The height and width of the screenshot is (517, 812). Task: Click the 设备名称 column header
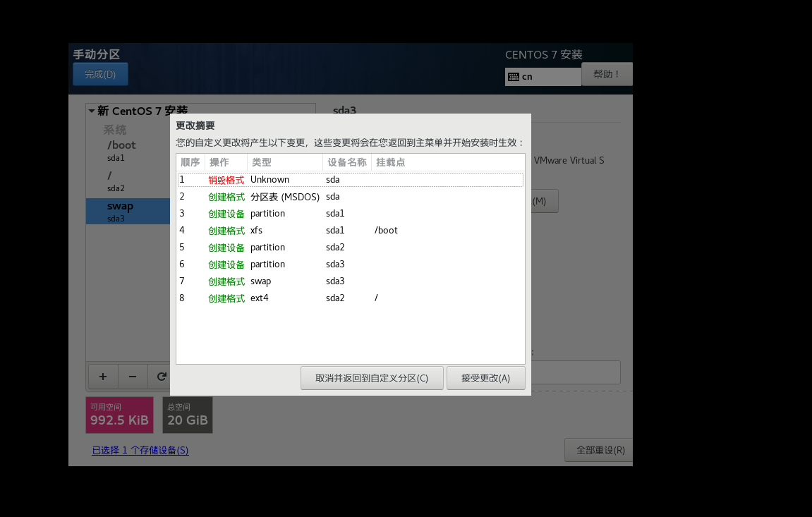coord(347,162)
